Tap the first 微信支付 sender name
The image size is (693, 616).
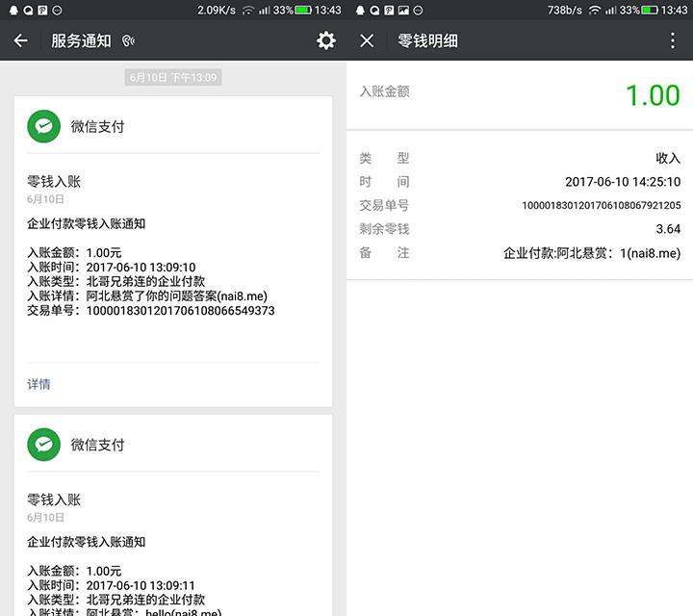pos(97,126)
